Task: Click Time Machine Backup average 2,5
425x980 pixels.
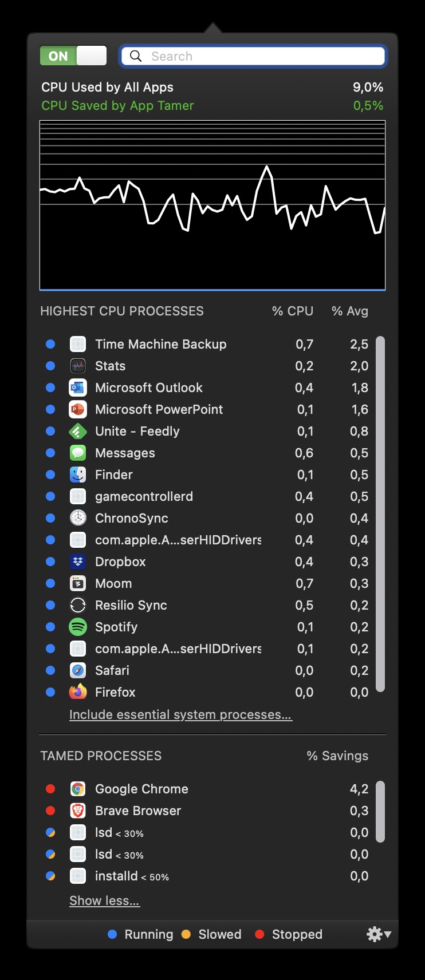Action: (x=359, y=344)
